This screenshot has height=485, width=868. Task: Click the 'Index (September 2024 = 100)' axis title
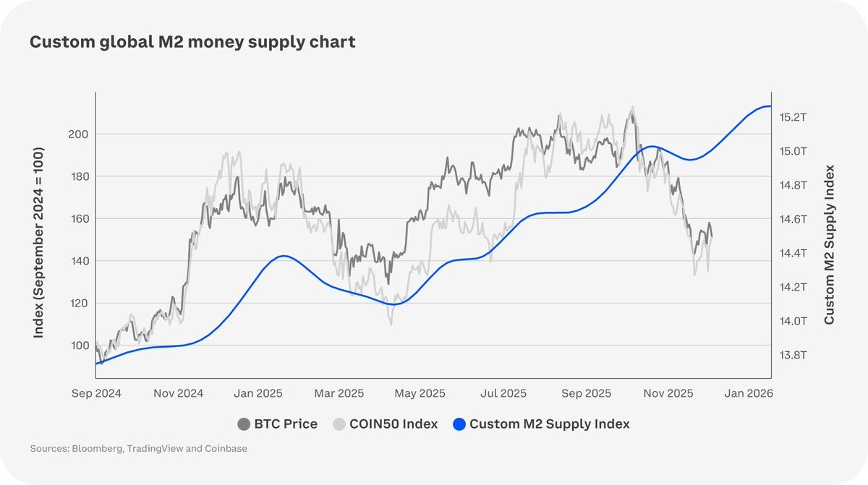[x=39, y=243]
